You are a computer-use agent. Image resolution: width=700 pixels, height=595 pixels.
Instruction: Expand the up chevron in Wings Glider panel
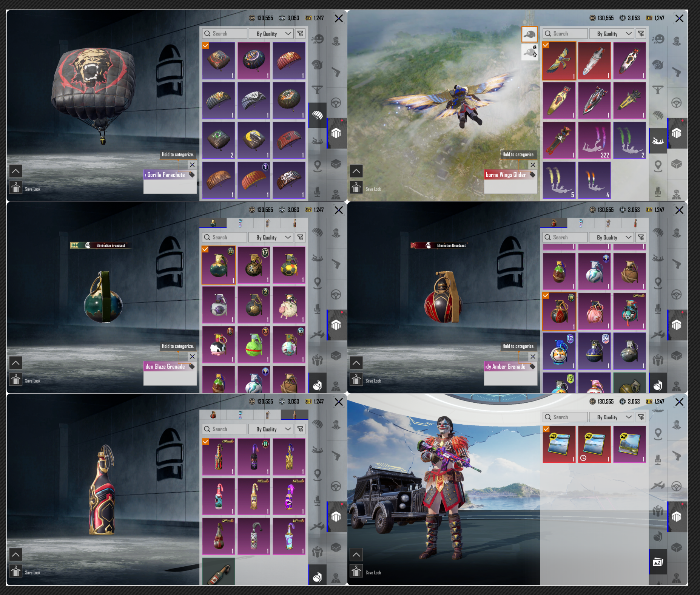(356, 171)
